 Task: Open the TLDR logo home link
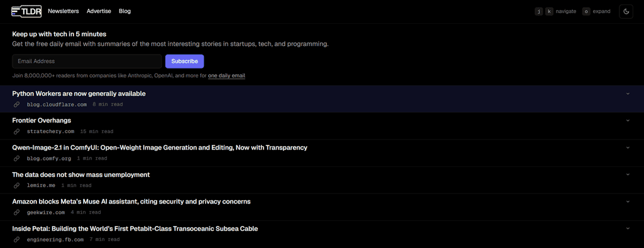(26, 11)
